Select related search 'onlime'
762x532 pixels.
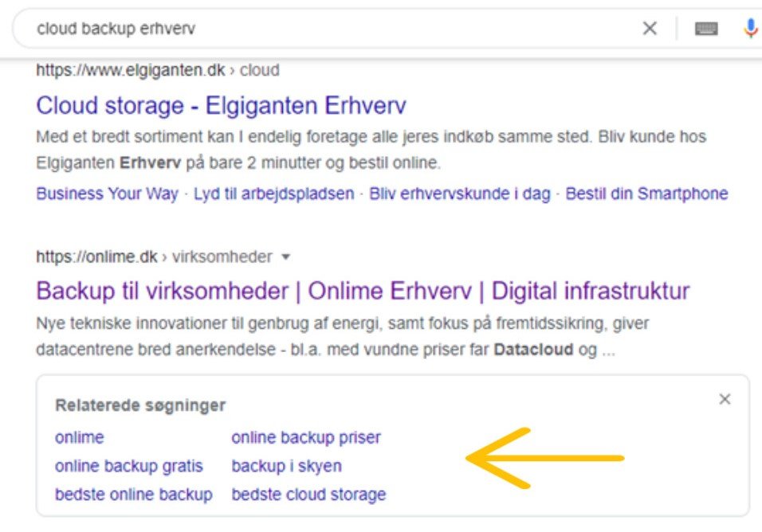pyautogui.click(x=80, y=437)
